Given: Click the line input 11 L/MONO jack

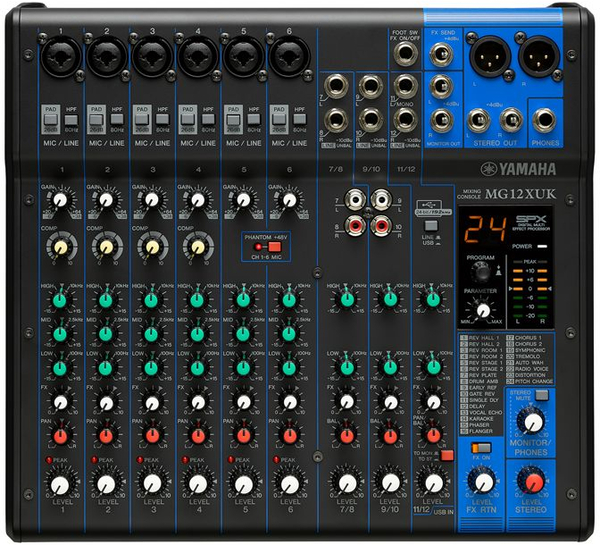Looking at the screenshot, I should click(405, 86).
